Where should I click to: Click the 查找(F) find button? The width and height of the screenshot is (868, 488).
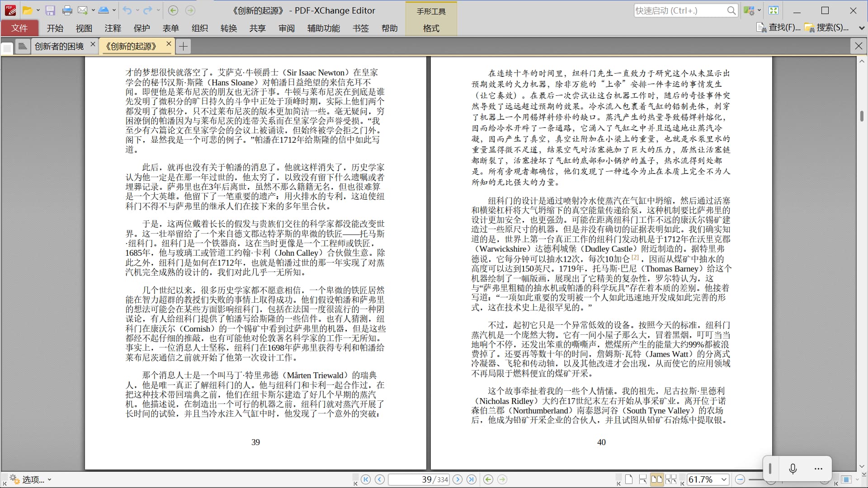click(x=779, y=28)
